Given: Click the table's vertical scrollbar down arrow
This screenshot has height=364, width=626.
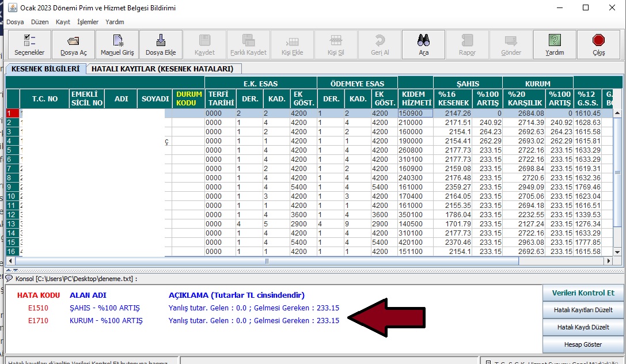Looking at the screenshot, I should point(618,252).
